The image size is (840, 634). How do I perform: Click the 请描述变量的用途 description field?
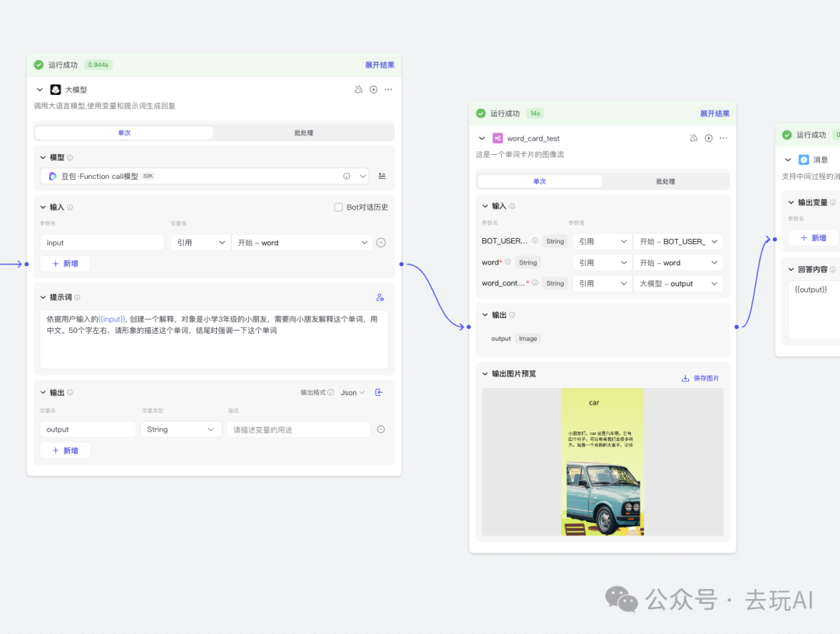click(x=299, y=429)
